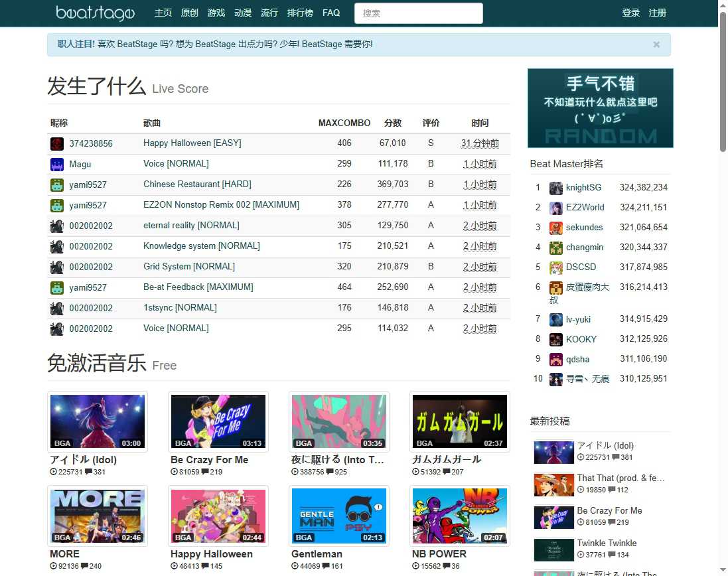The image size is (728, 576).
Task: Open the FAQ page from the navbar
Action: click(x=331, y=13)
